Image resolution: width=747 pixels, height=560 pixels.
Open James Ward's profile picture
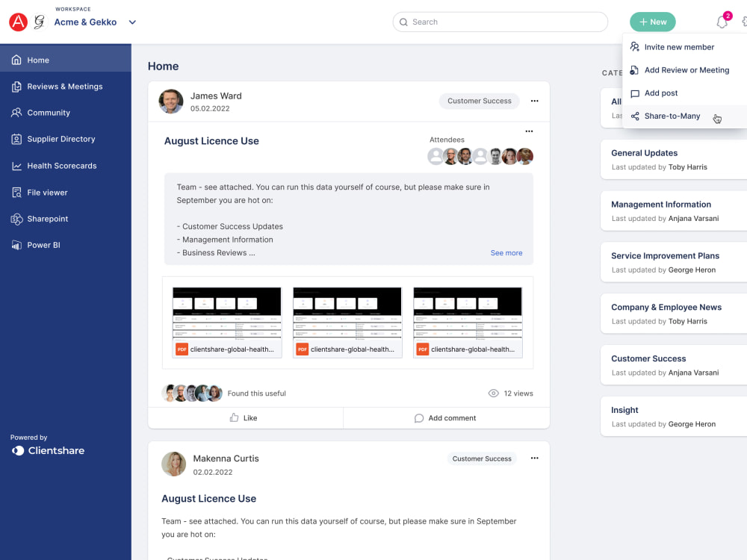(170, 102)
